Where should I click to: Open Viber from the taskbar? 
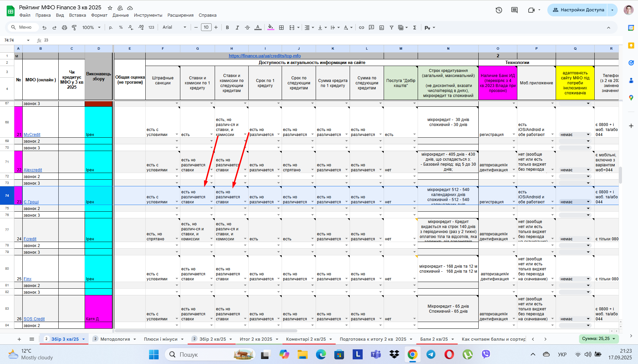click(x=486, y=354)
